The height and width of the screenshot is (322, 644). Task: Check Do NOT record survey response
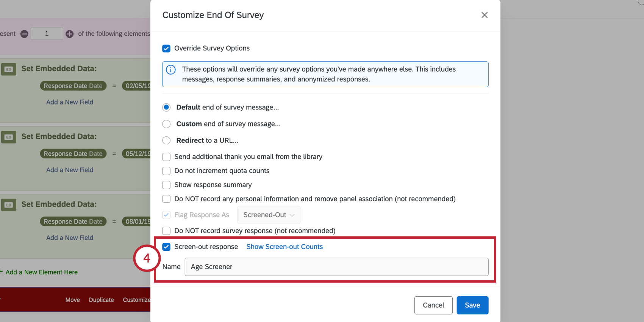(166, 231)
